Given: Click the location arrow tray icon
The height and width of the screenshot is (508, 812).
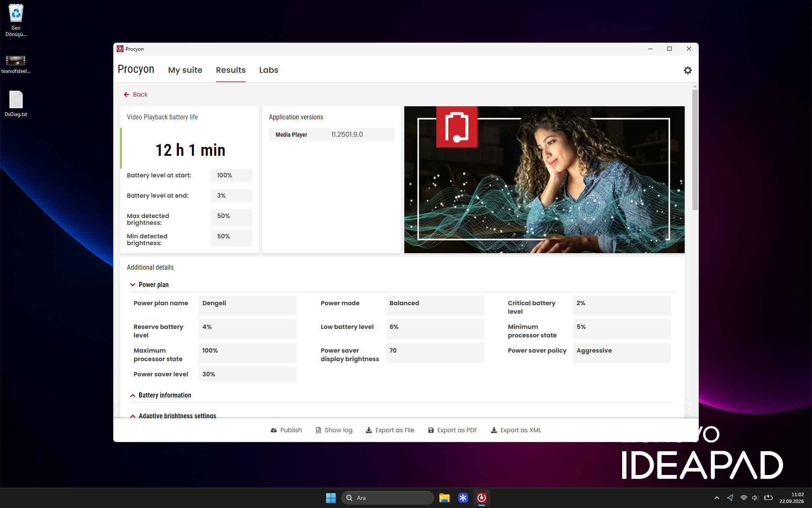Looking at the screenshot, I should pyautogui.click(x=730, y=498).
